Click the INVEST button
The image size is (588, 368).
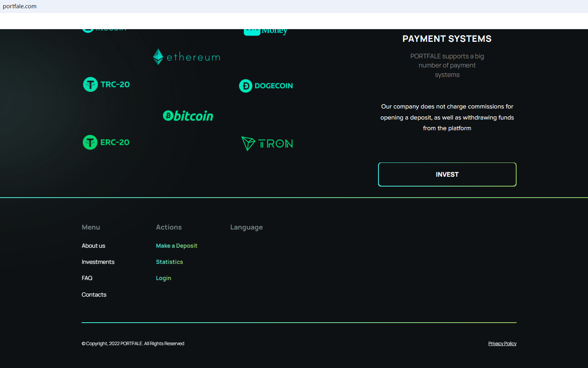447,174
